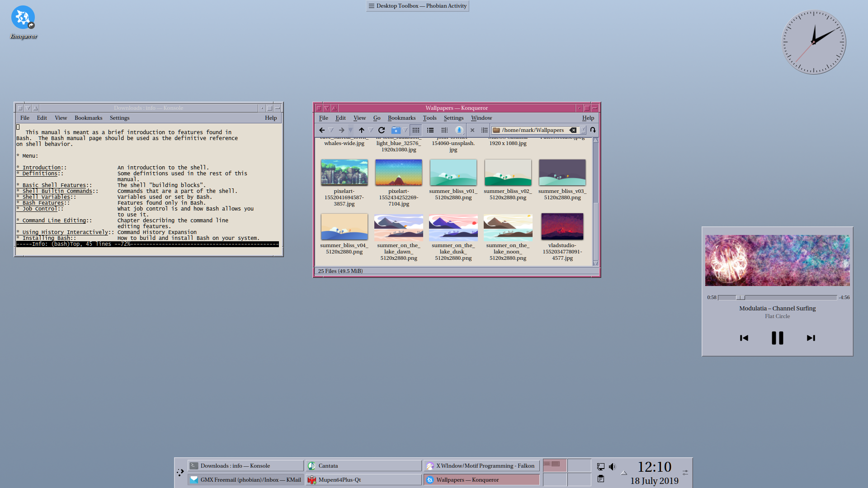The image size is (868, 488).
Task: Open the back history dropdown arrow
Action: pyautogui.click(x=331, y=130)
